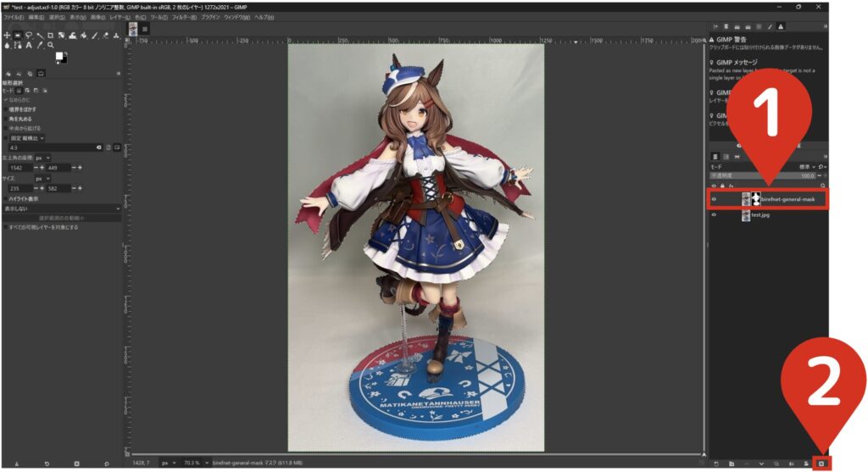Image resolution: width=868 pixels, height=472 pixels.
Task: Open the layers dock tab menu
Action: [x=826, y=157]
